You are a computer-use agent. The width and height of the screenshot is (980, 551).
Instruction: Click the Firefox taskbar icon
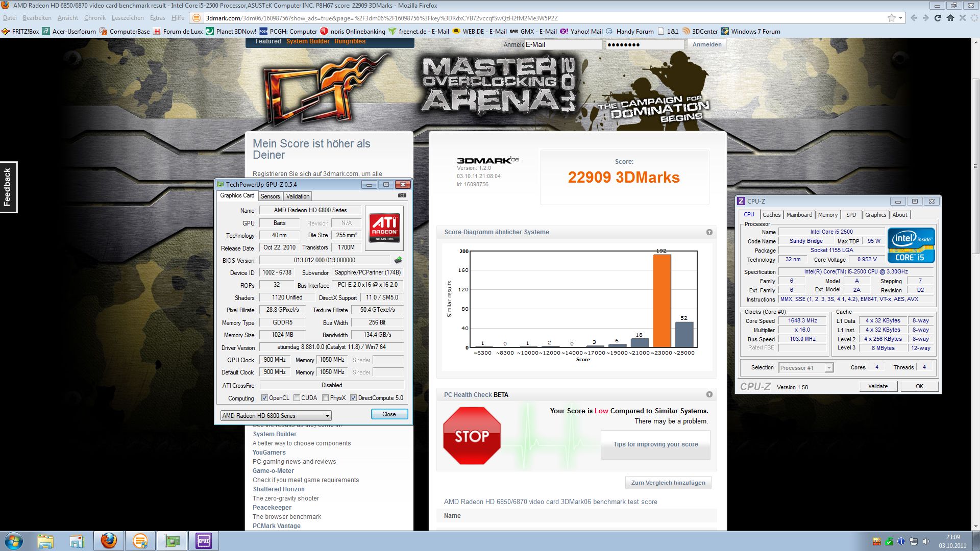pyautogui.click(x=108, y=541)
